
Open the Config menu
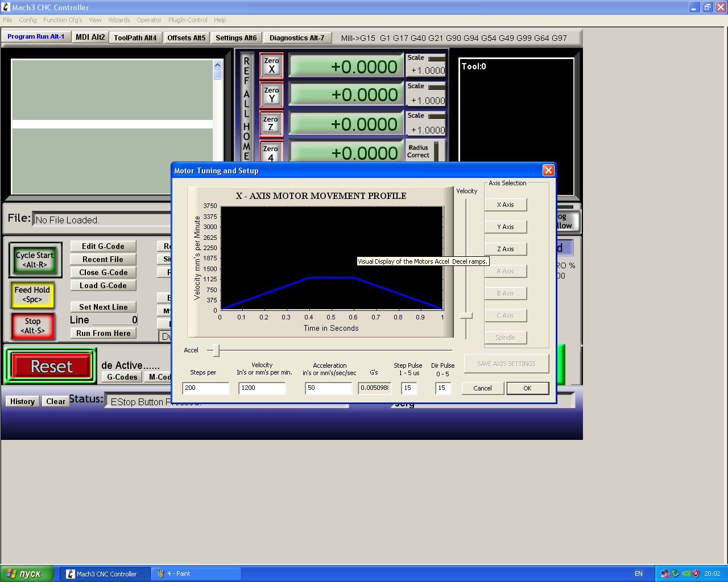click(x=28, y=20)
